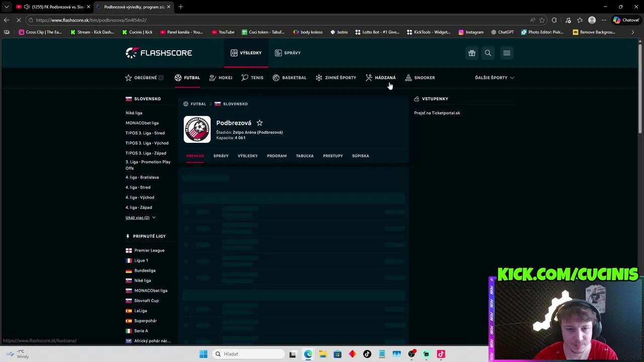Open 4. liga - Západ
The width and height of the screenshot is (644, 362).
[x=139, y=208]
